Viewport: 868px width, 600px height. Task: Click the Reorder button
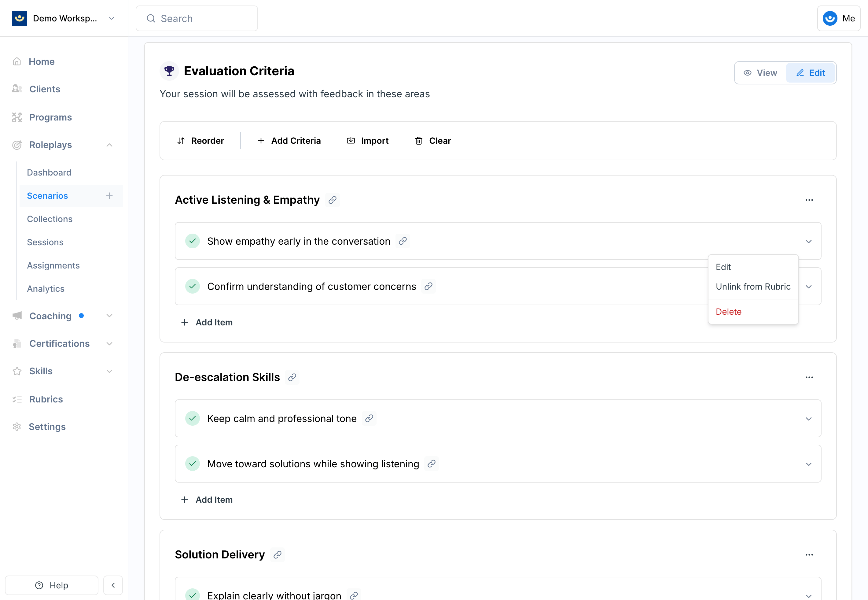200,141
